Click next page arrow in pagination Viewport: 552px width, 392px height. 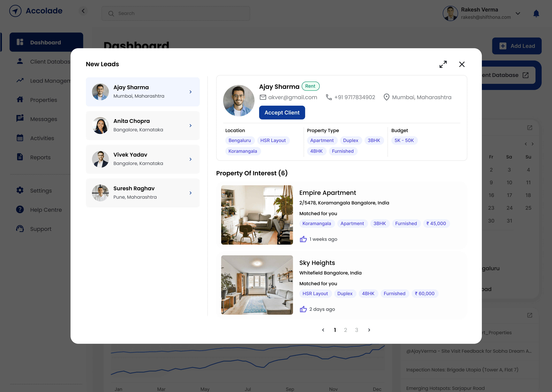[369, 330]
